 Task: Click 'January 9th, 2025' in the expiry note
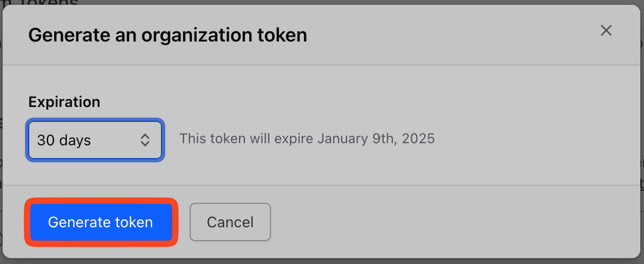tap(376, 139)
